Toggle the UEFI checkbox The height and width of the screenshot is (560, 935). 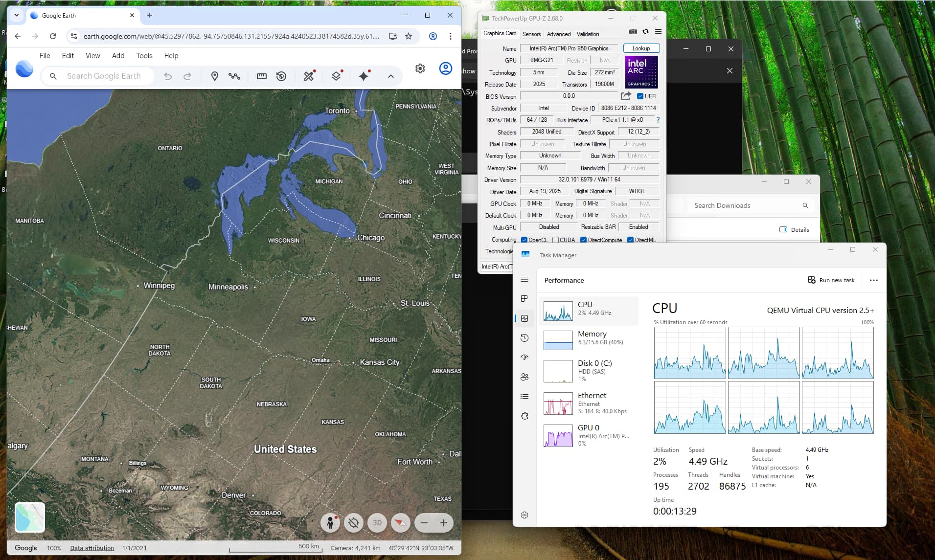click(640, 96)
